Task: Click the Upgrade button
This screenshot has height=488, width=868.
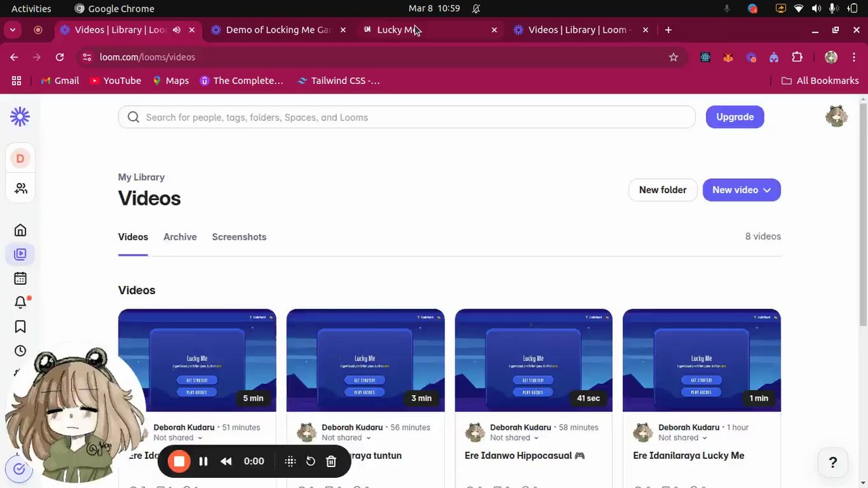Action: pos(735,117)
